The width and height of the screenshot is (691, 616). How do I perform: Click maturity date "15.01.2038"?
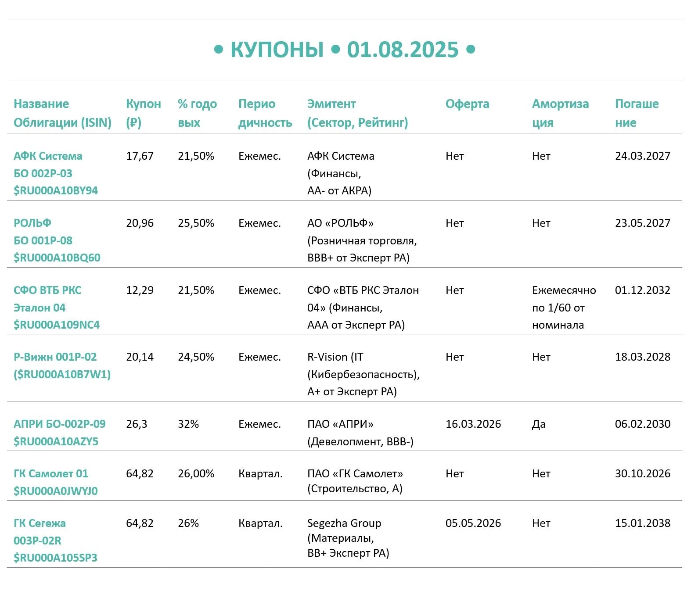tap(643, 523)
